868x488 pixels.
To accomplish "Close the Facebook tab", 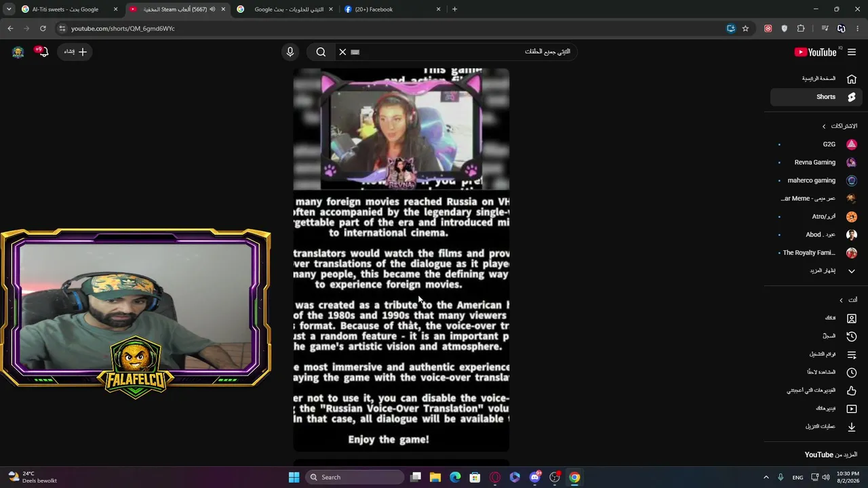I will (x=438, y=9).
